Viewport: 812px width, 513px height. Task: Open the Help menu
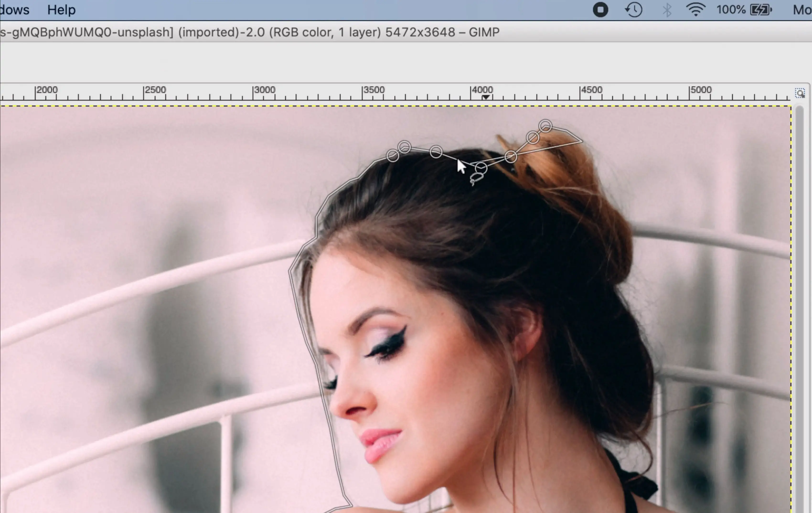[x=61, y=10]
